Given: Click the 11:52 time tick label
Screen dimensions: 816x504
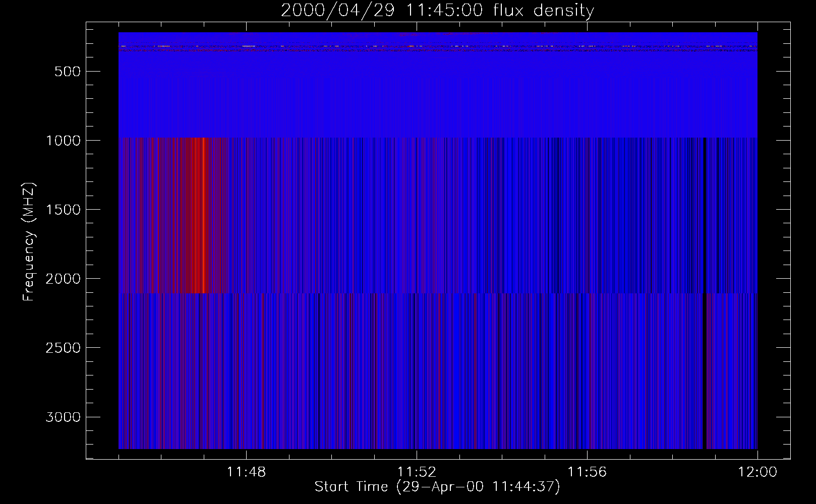Looking at the screenshot, I should [x=417, y=472].
